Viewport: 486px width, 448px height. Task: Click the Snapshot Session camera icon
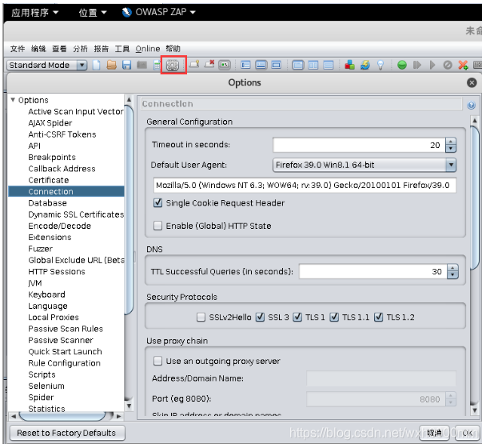pos(142,65)
